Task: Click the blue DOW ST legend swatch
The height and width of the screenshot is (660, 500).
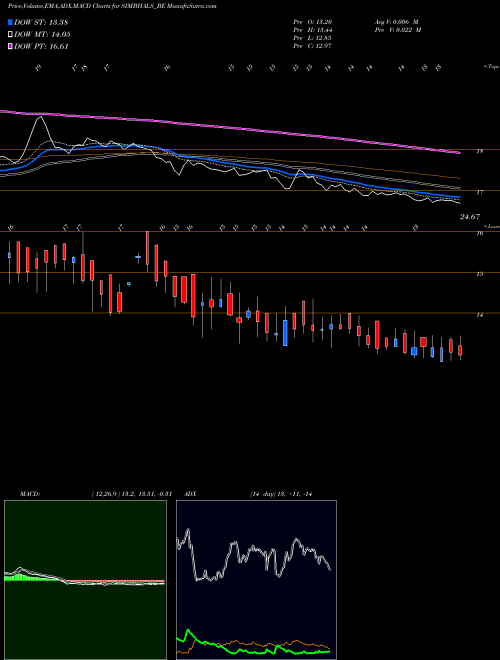Action: pyautogui.click(x=11, y=22)
